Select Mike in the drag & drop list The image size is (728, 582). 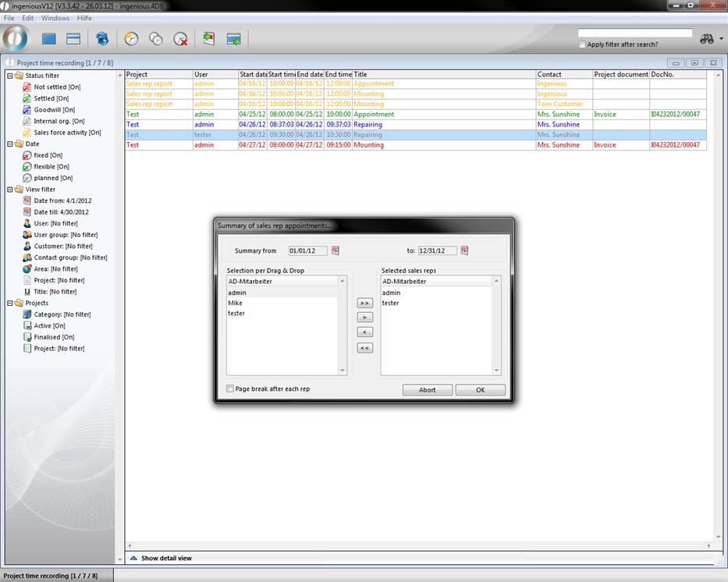(235, 303)
